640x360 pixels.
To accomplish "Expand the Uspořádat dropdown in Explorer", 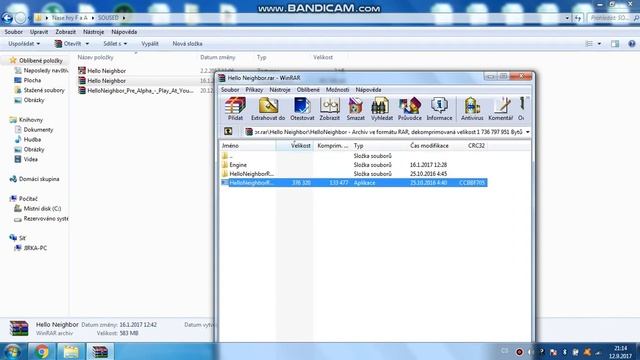I will coord(24,44).
